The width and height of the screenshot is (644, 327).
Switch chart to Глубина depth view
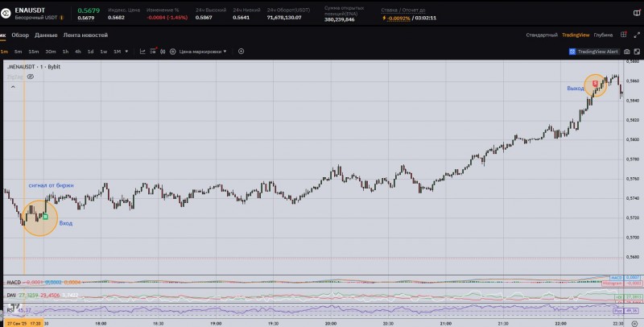[x=603, y=35]
